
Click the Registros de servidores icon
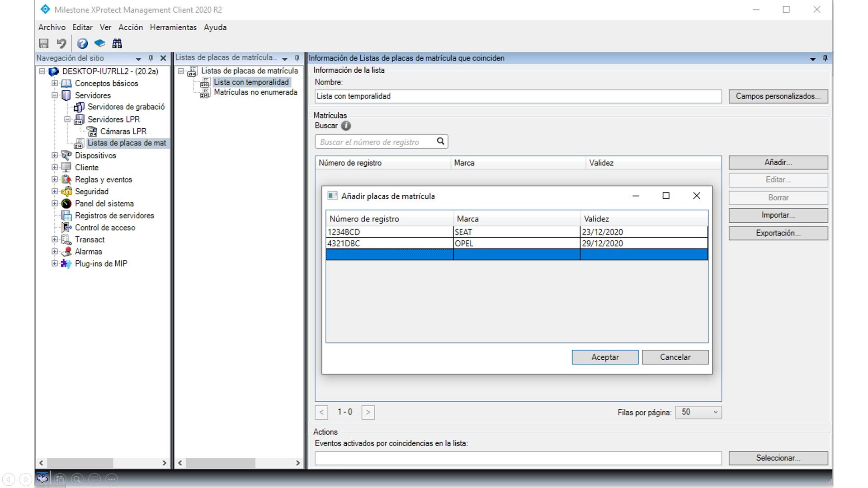pyautogui.click(x=66, y=216)
